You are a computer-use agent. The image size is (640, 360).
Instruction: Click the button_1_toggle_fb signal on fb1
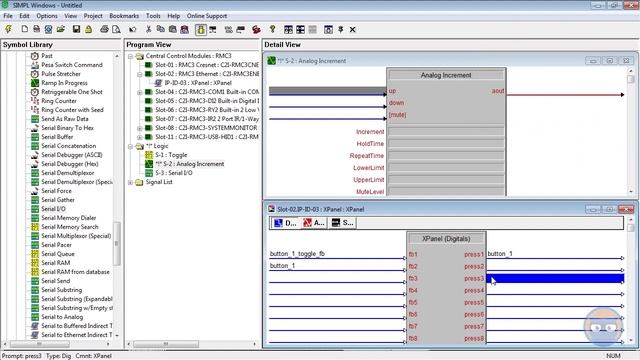point(297,254)
